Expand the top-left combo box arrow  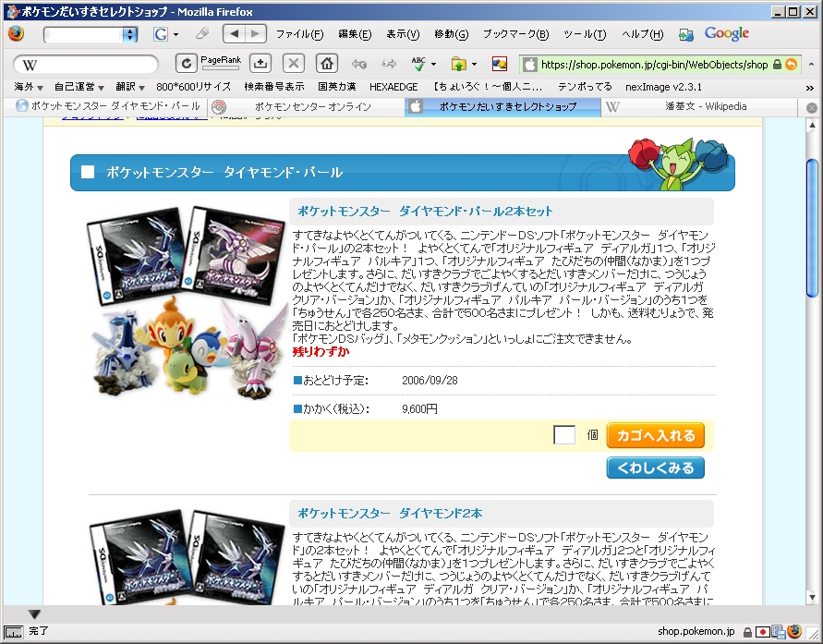[129, 34]
